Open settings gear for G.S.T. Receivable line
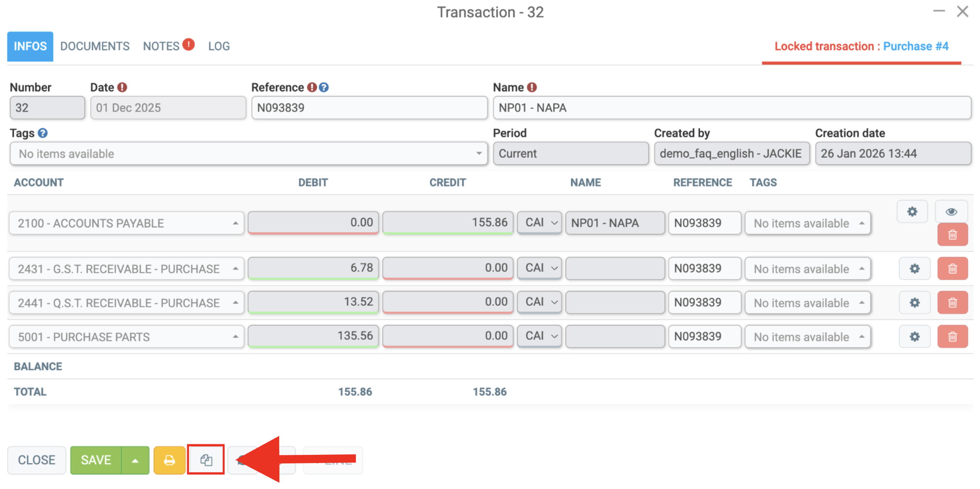980x489 pixels. point(914,269)
